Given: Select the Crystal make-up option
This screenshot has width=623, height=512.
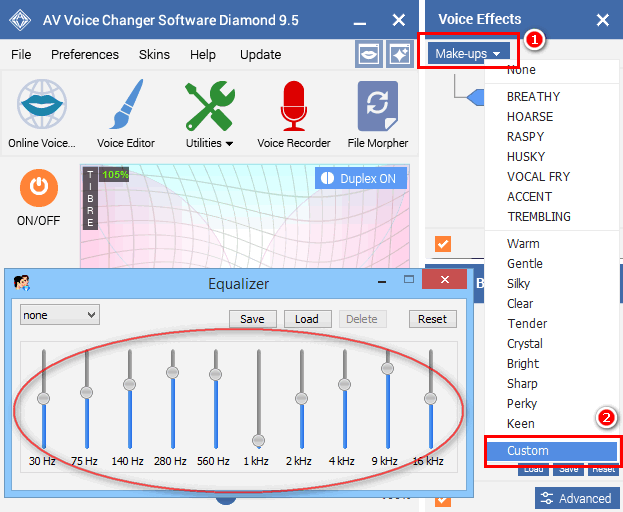Looking at the screenshot, I should (x=552, y=344).
